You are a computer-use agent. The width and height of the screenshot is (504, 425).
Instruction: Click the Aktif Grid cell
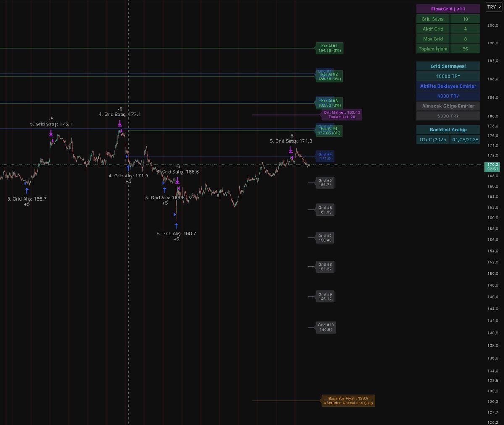point(433,29)
